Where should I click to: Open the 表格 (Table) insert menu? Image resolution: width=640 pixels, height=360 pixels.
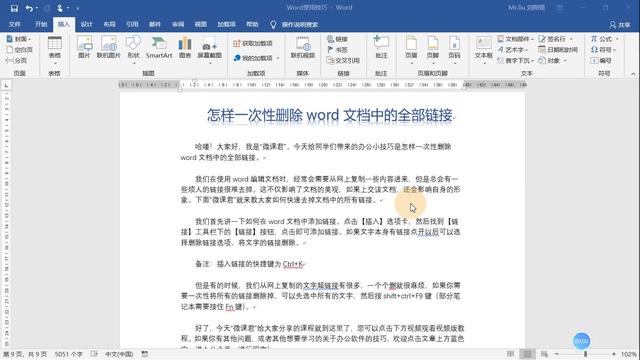[54, 51]
